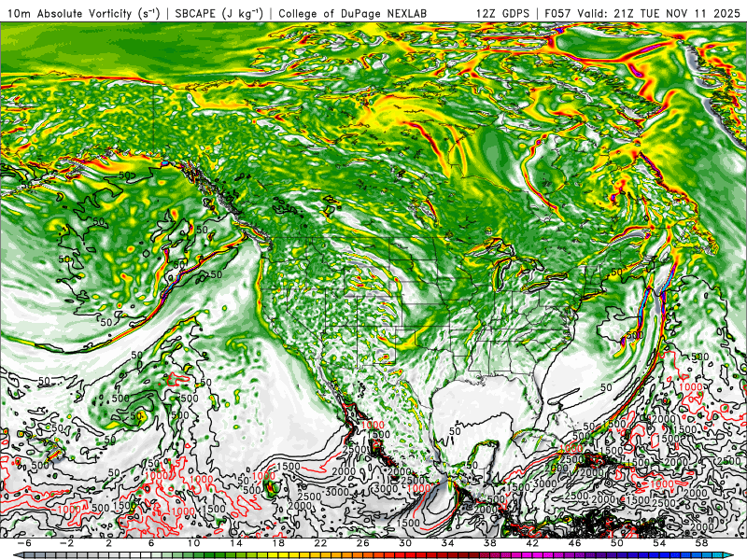The width and height of the screenshot is (747, 560).
Task: Click "21Z TUE NOV 11 2025" valid time
Action: click(x=677, y=13)
